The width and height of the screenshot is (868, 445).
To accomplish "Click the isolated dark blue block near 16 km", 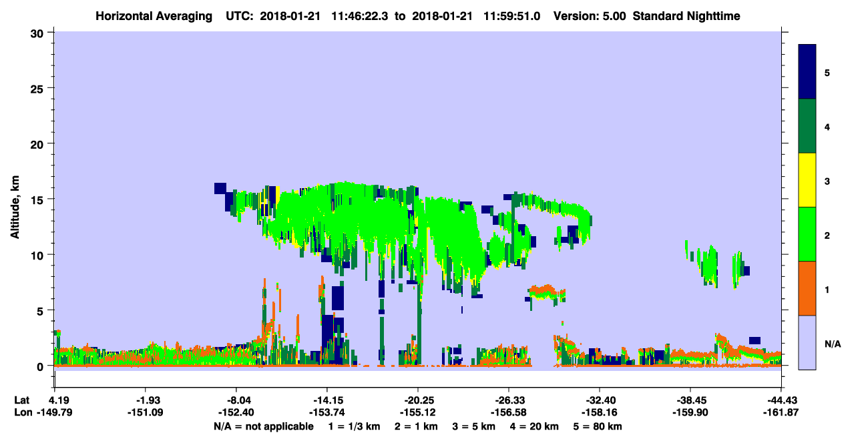I will 221,188.
